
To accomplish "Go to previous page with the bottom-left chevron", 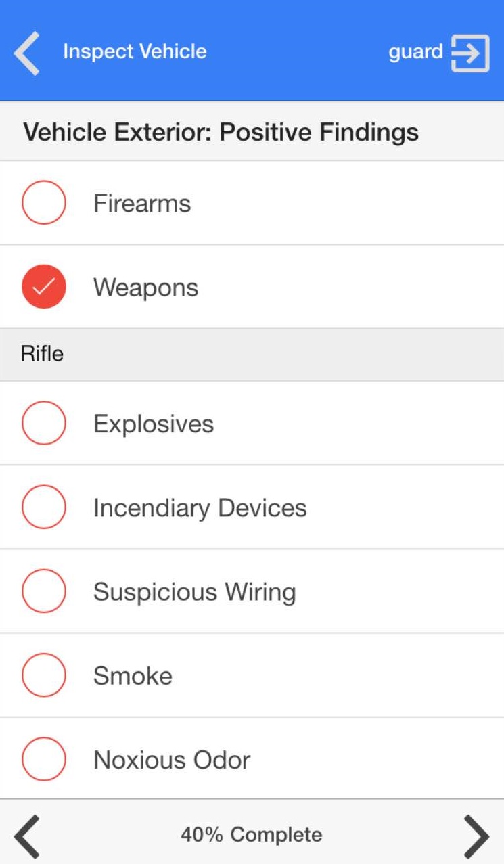I will pyautogui.click(x=27, y=836).
